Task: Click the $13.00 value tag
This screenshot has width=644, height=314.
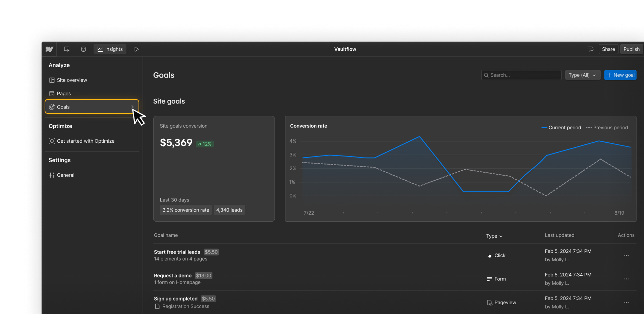Action: pos(204,275)
